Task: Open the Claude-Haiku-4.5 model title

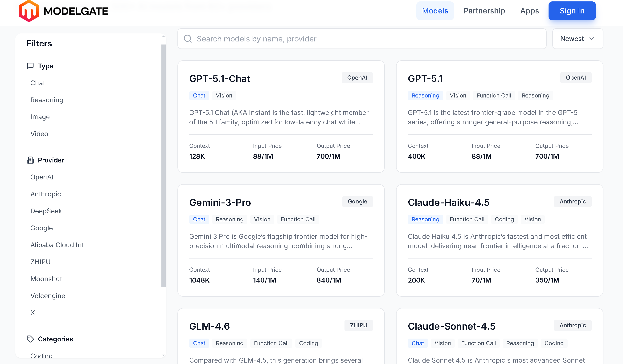Action: pos(448,202)
